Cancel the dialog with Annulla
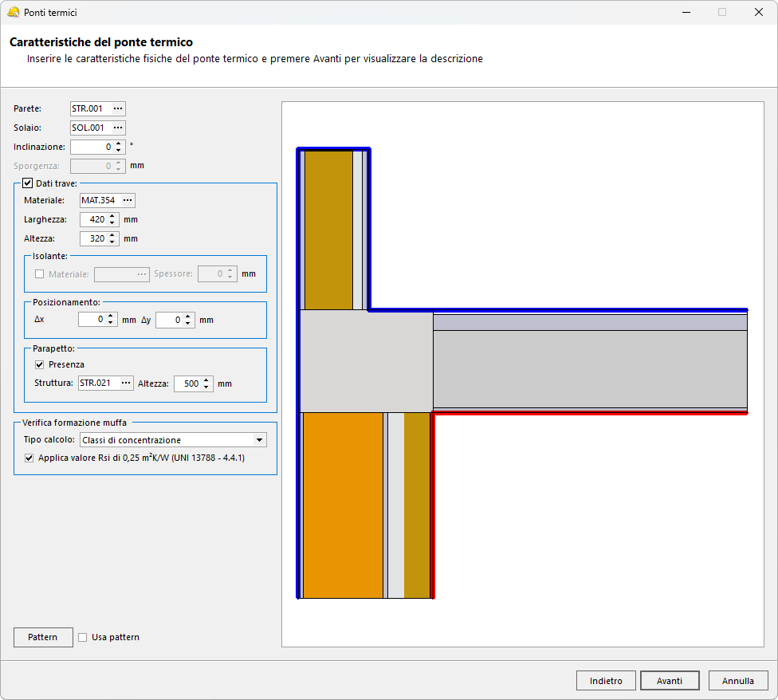The image size is (778, 700). point(738,681)
